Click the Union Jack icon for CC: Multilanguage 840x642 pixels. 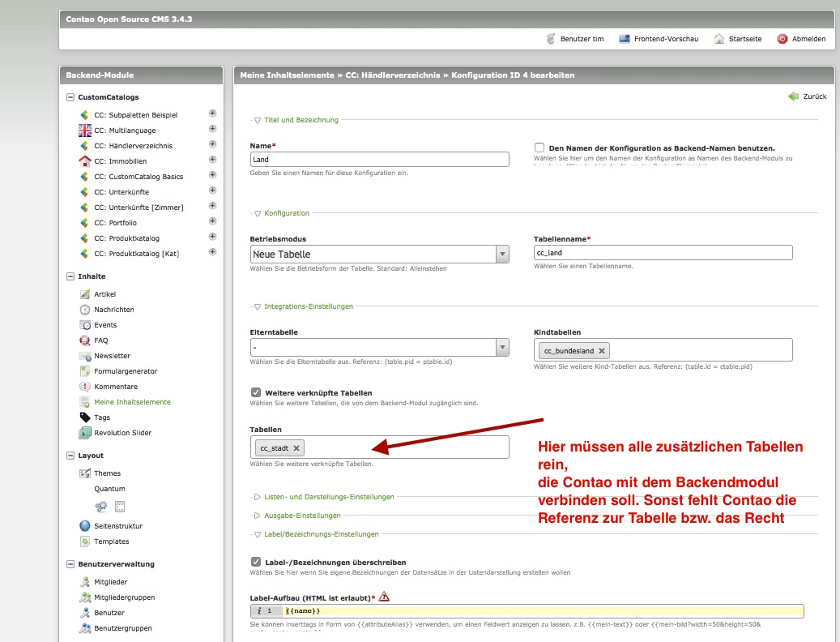click(85, 131)
